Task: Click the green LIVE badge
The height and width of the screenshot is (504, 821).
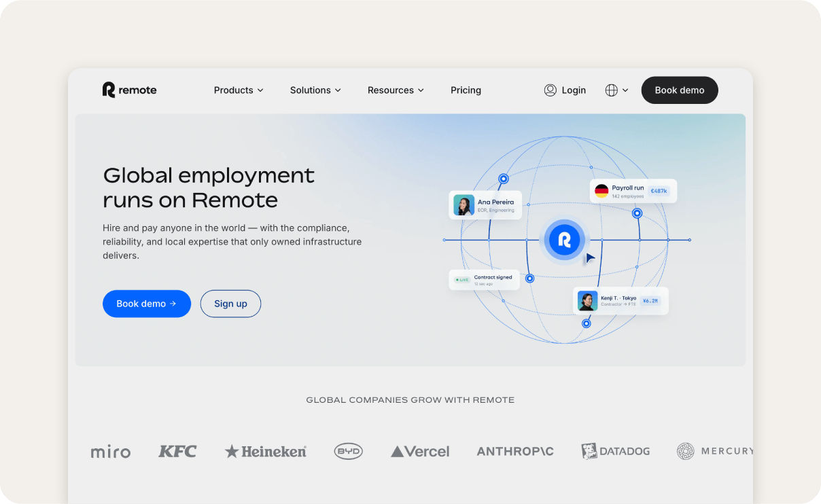Action: pyautogui.click(x=462, y=280)
